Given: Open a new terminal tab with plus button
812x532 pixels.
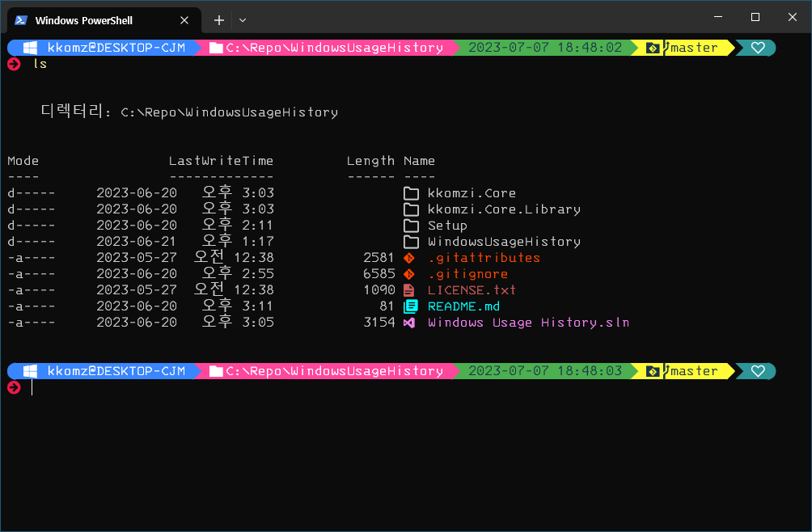Looking at the screenshot, I should tap(218, 19).
